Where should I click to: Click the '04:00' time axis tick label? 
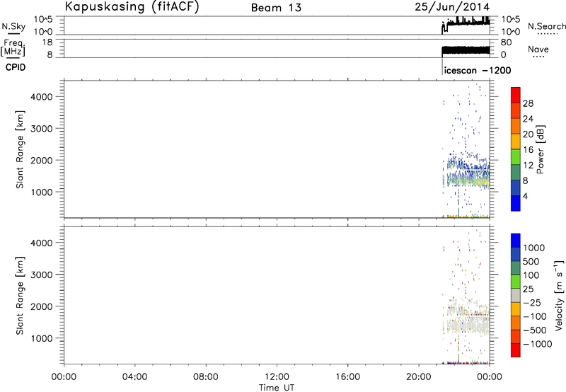135,377
